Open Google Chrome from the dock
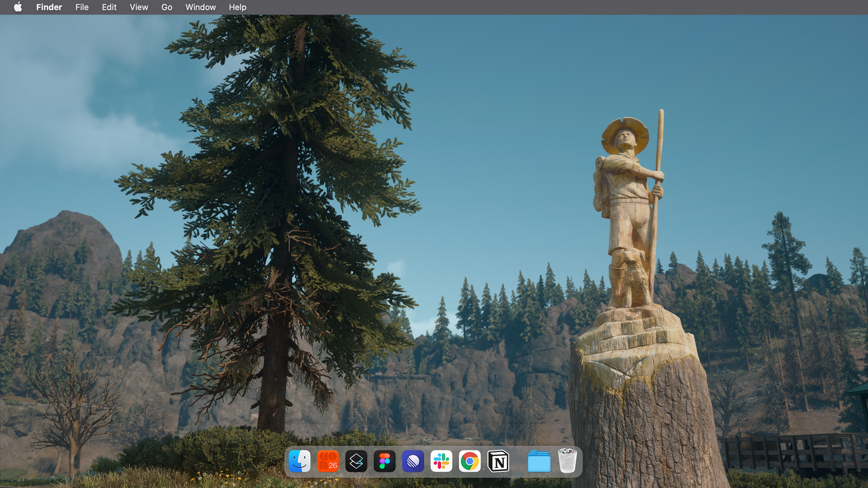The height and width of the screenshot is (488, 868). click(x=470, y=461)
